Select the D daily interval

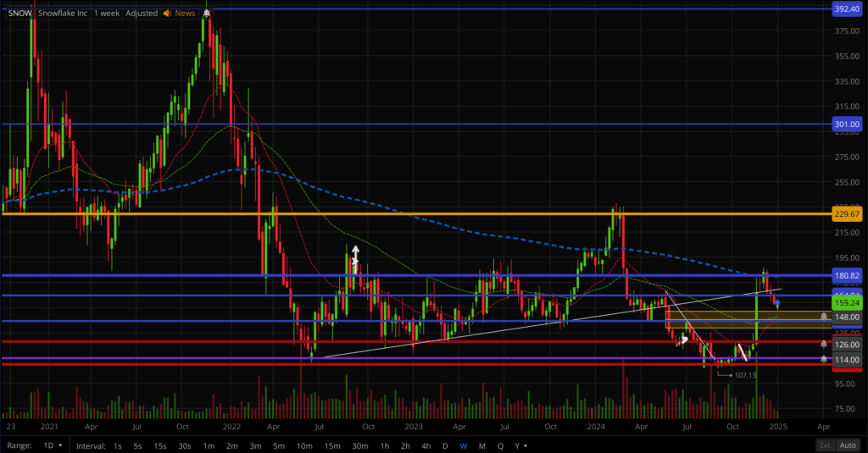tap(445, 445)
